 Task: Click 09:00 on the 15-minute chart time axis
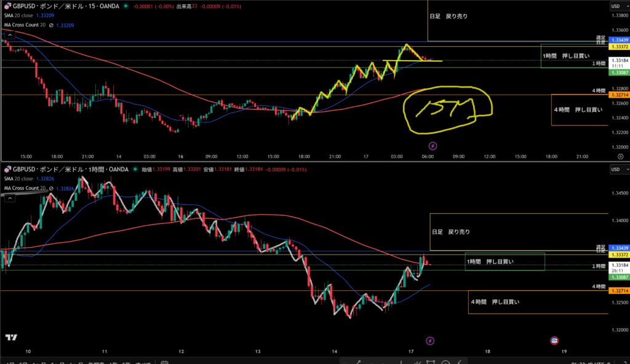click(458, 157)
